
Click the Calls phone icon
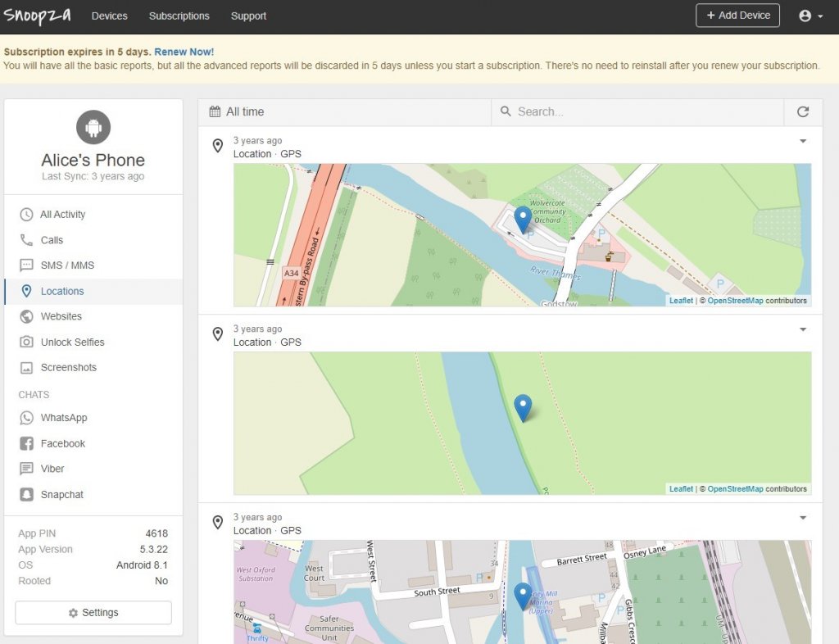pyautogui.click(x=26, y=240)
